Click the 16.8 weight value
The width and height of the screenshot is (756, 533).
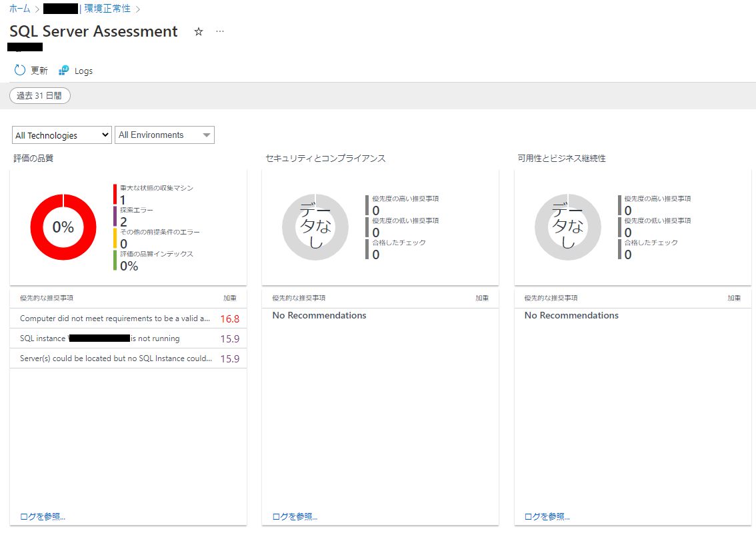coord(229,319)
